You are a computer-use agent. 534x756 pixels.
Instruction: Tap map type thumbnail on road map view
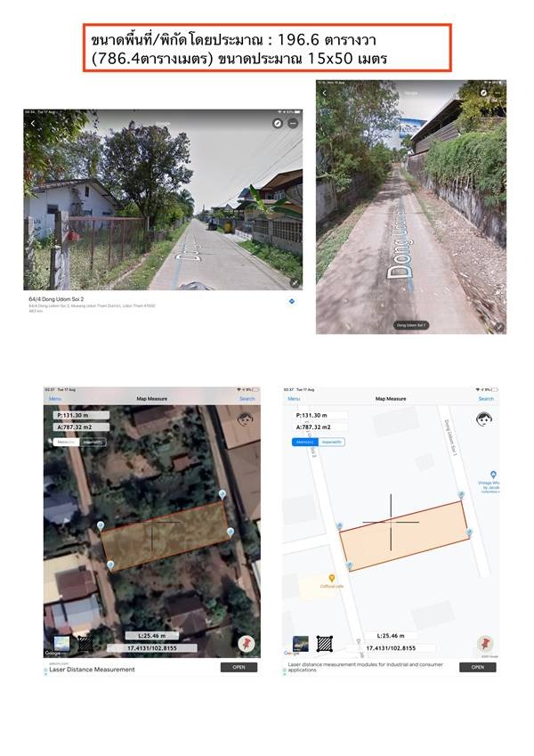[x=301, y=643]
